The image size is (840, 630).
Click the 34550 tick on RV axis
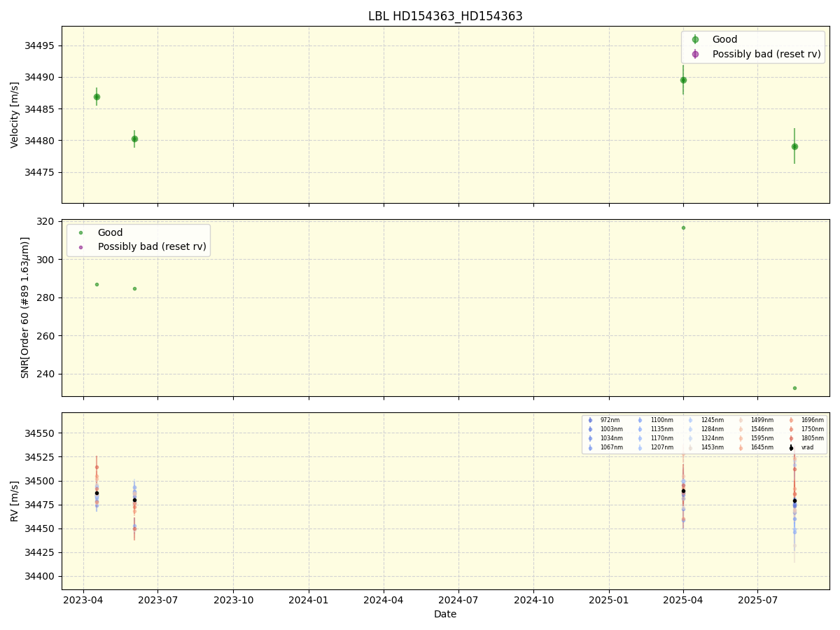tap(41, 433)
